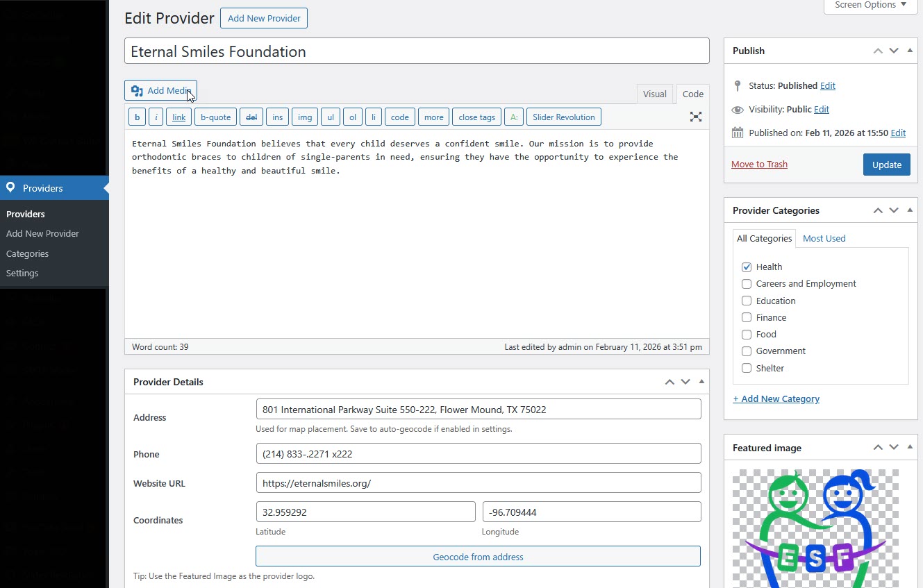Apply blockquote with b-quote button

click(215, 117)
